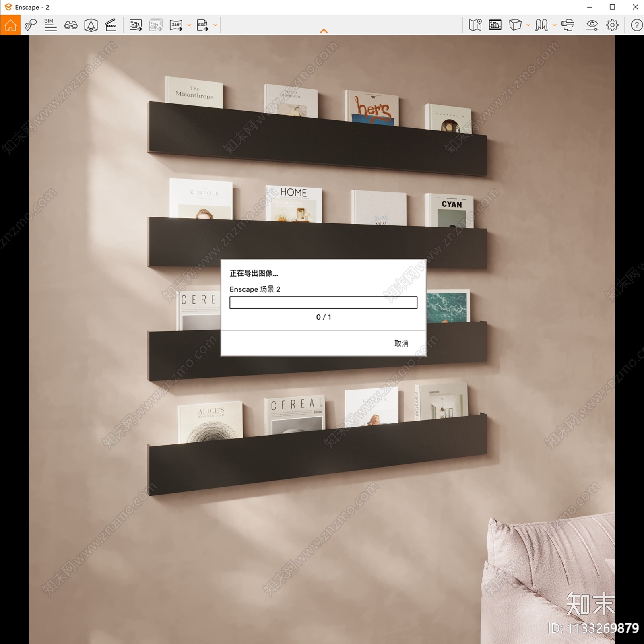The height and width of the screenshot is (644, 644).
Task: Click the single Screenshot export icon
Action: [136, 25]
